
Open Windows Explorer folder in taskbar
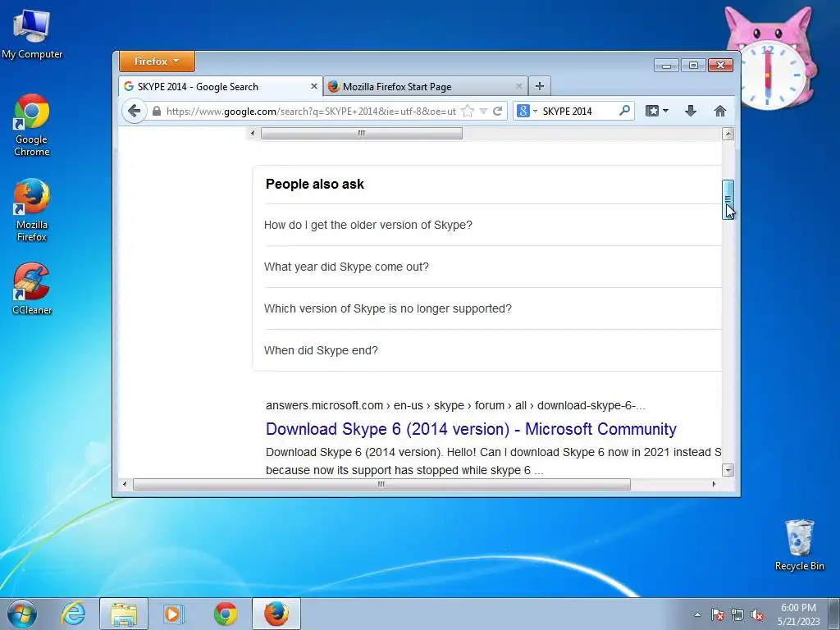[124, 614]
